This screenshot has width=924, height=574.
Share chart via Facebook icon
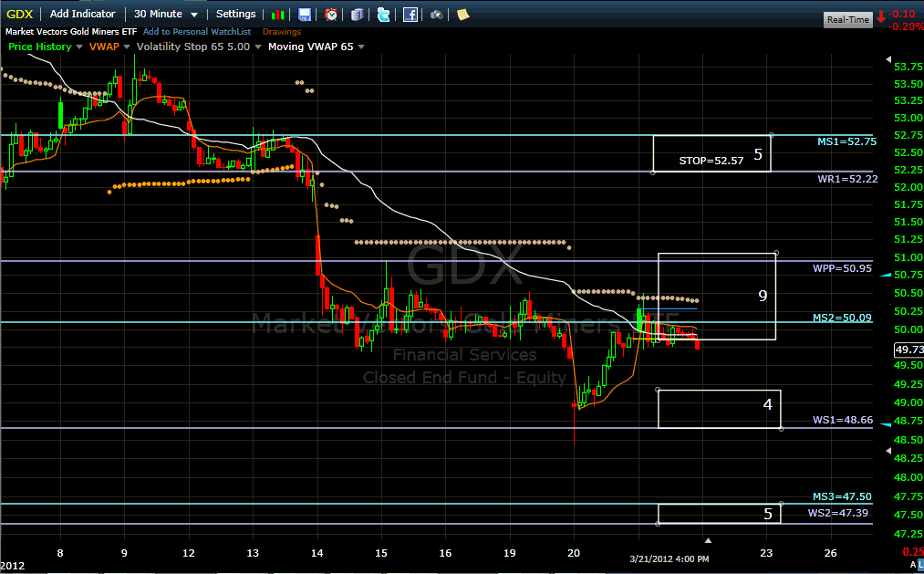click(410, 15)
